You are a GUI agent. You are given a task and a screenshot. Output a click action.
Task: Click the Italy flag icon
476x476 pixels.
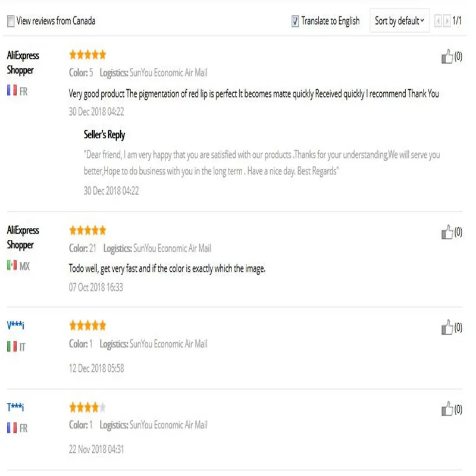pyautogui.click(x=12, y=346)
